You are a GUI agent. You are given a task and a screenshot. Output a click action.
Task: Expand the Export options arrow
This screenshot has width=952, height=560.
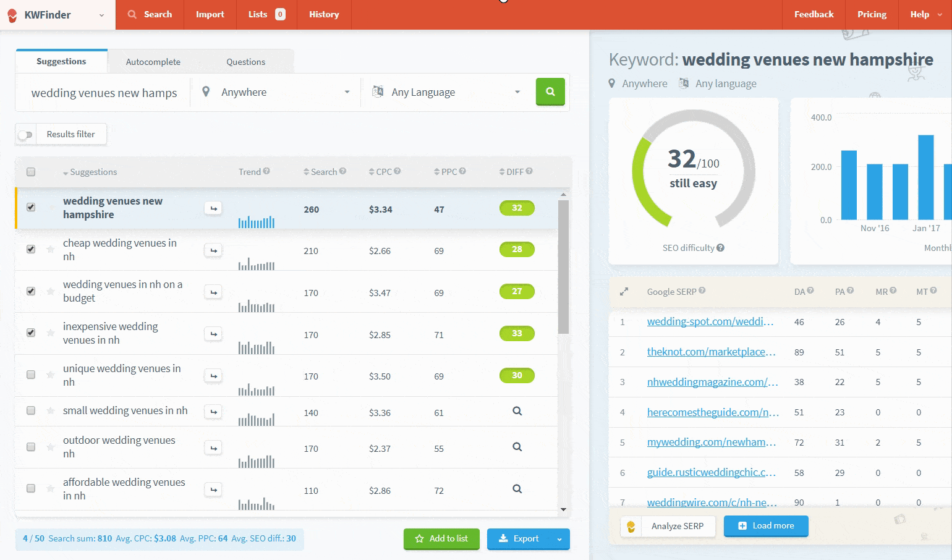(x=559, y=539)
